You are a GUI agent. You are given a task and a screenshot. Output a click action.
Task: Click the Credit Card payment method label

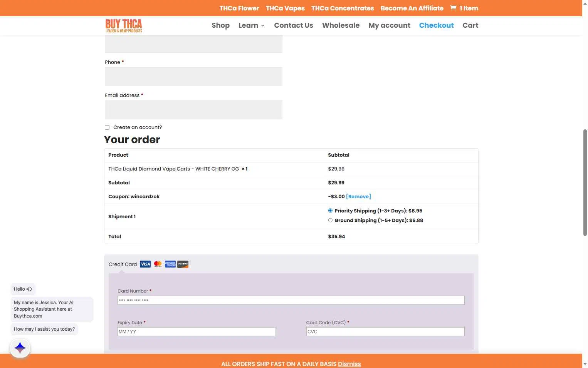pyautogui.click(x=123, y=264)
